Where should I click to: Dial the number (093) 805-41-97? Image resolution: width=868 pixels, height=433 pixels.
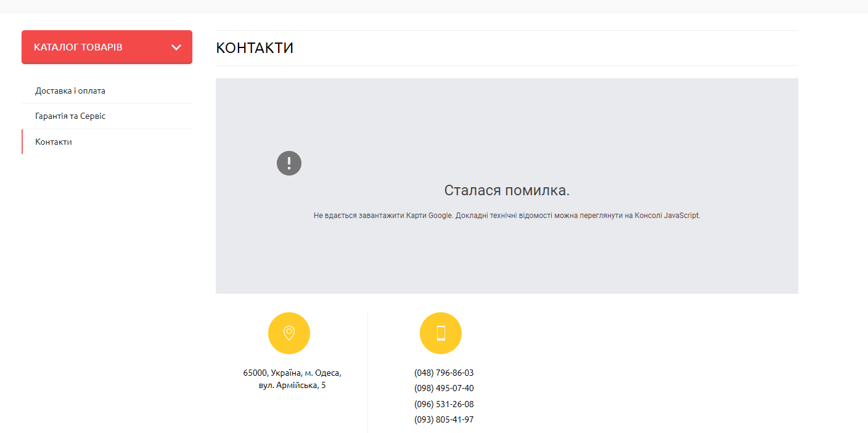444,419
